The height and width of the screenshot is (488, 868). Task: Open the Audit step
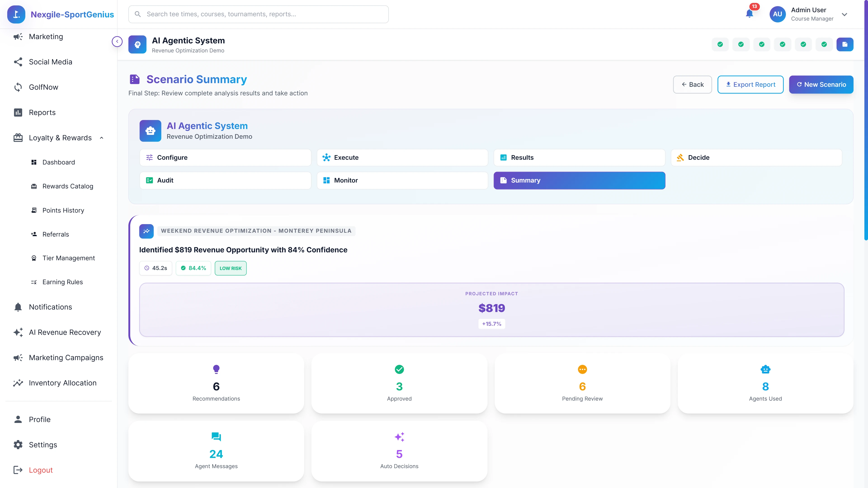(225, 180)
